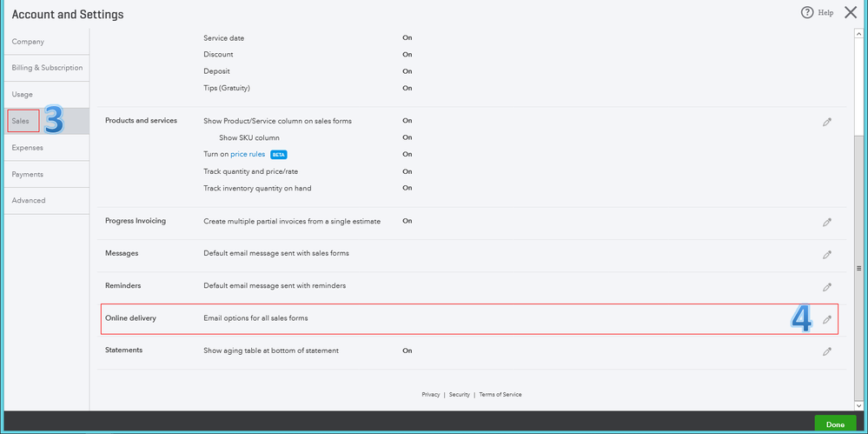This screenshot has width=868, height=434.
Task: Open Reminders edit pencil icon
Action: (827, 286)
